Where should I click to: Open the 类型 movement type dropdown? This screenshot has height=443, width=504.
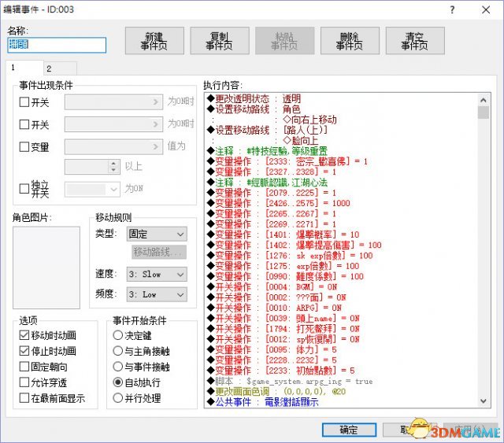pos(157,234)
